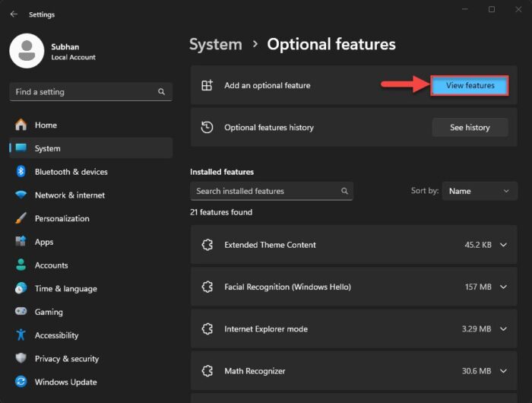Image resolution: width=532 pixels, height=403 pixels.
Task: Click the Accounts person icon
Action: 21,265
